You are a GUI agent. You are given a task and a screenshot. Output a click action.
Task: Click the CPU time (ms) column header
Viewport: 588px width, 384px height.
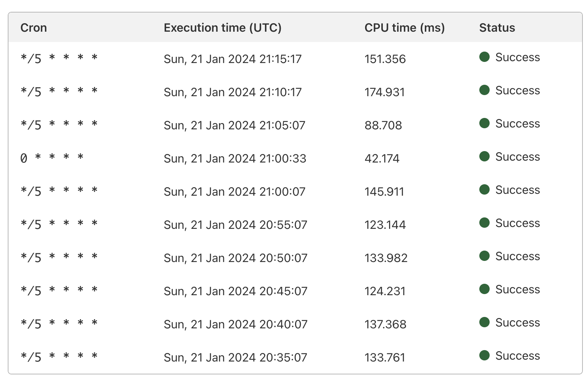[405, 28]
